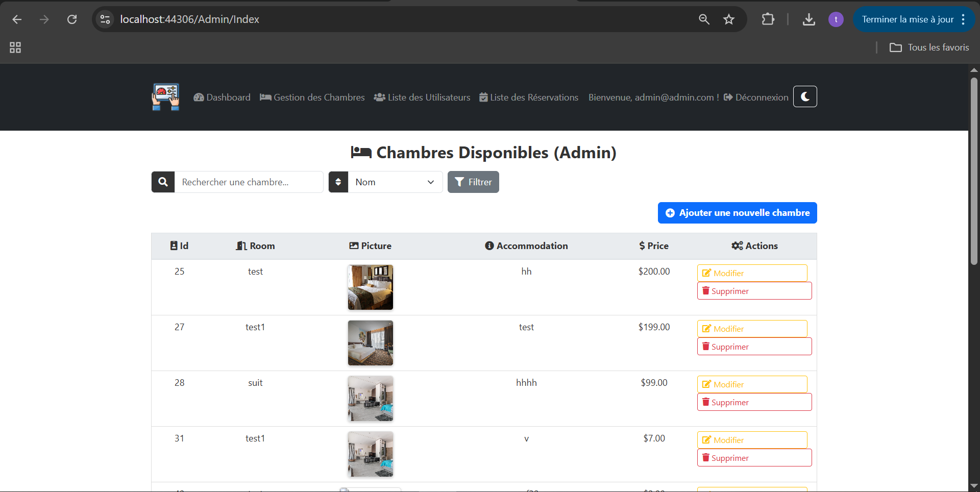
Task: Click the search magnifier icon
Action: coord(163,182)
